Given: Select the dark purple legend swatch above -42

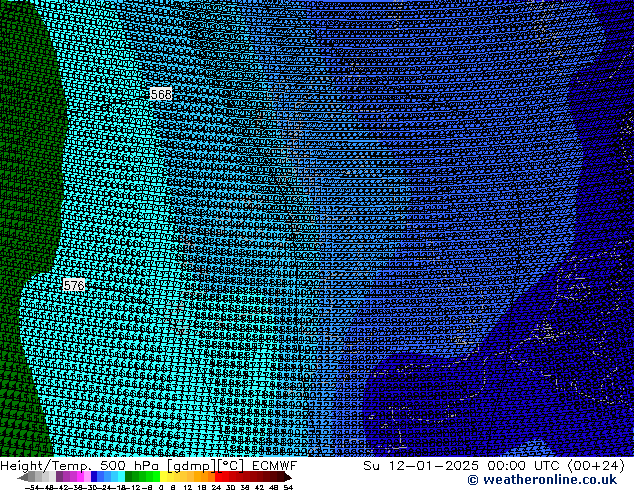Looking at the screenshot, I should coord(59,476).
